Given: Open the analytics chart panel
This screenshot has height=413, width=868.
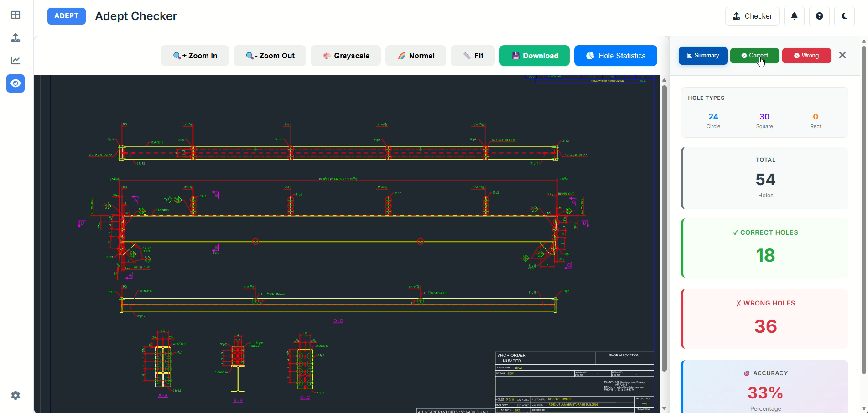Looking at the screenshot, I should point(15,60).
